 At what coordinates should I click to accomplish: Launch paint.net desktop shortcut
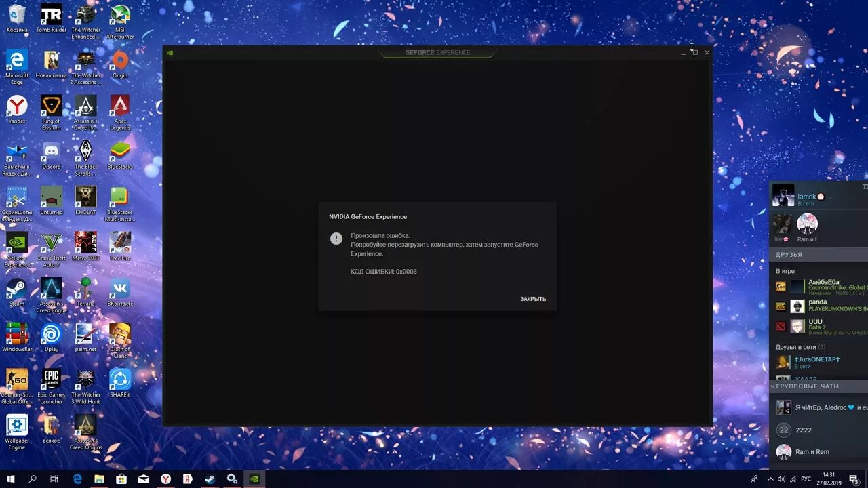tap(85, 338)
